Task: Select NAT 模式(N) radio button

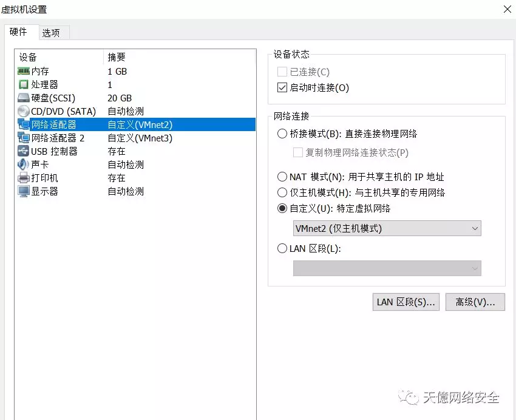Action: pyautogui.click(x=282, y=177)
